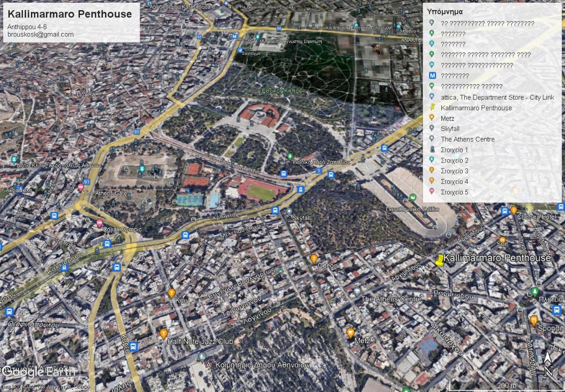Viewport: 565px width, 392px height.
Task: Click the north compass arrow indicator
Action: click(x=548, y=363)
